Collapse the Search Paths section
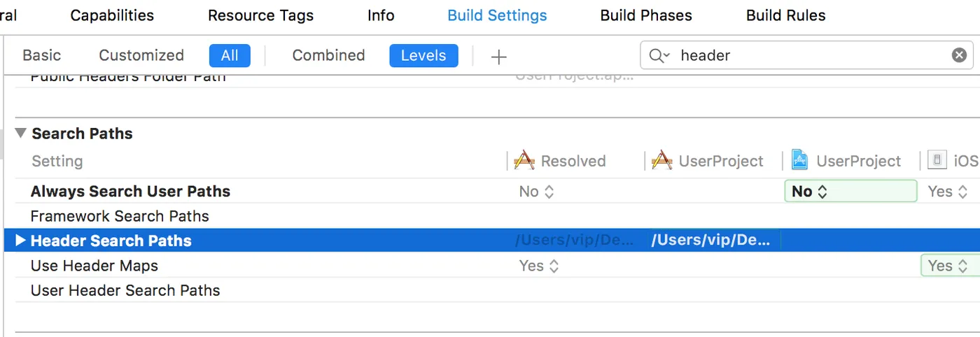 click(x=20, y=133)
